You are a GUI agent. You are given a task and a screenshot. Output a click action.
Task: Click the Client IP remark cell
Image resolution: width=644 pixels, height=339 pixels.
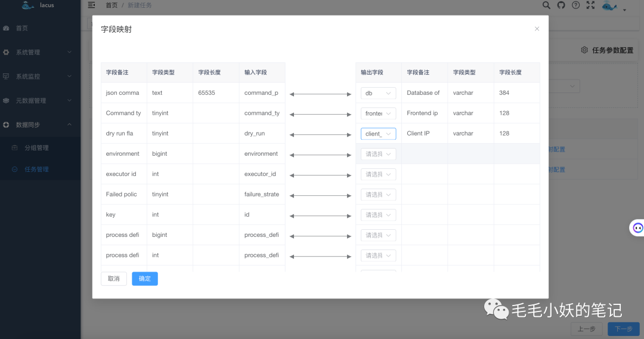click(425, 134)
